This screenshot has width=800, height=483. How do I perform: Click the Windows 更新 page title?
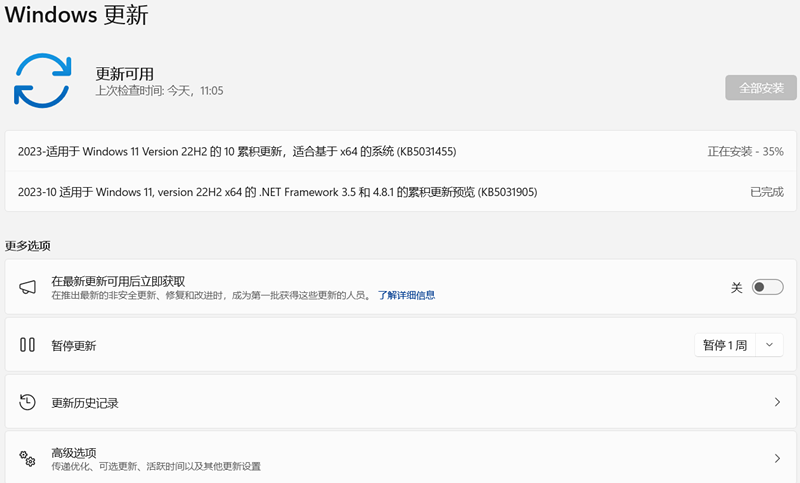pos(77,14)
